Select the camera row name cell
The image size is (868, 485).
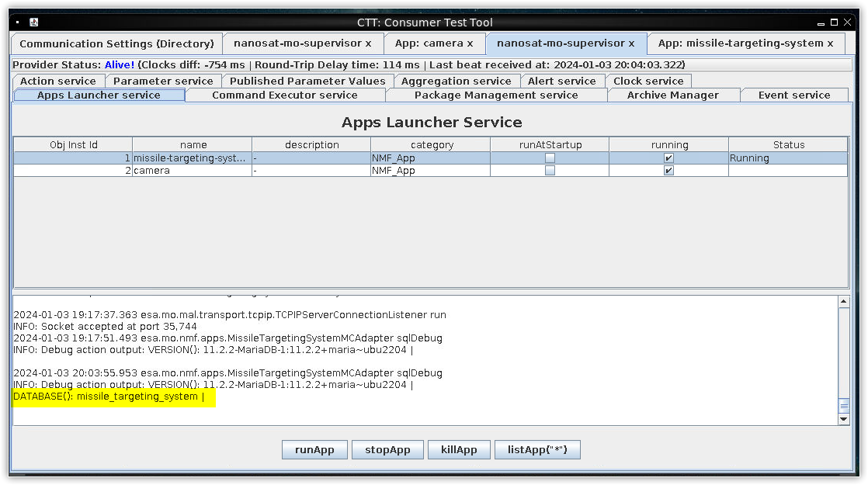[x=192, y=171]
